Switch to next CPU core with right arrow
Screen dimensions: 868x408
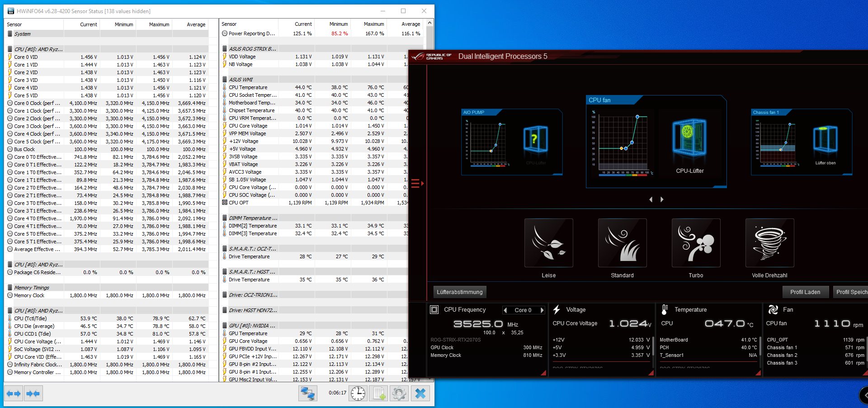click(x=542, y=310)
